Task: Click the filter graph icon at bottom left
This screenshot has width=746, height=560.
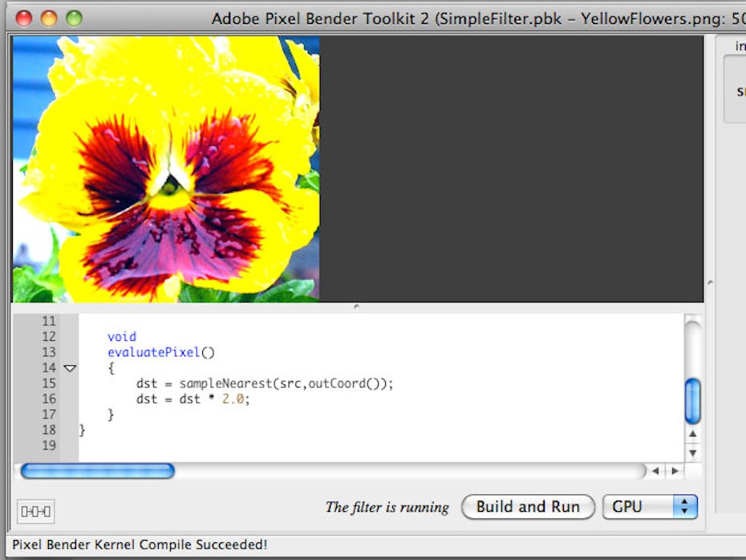Action: click(36, 511)
